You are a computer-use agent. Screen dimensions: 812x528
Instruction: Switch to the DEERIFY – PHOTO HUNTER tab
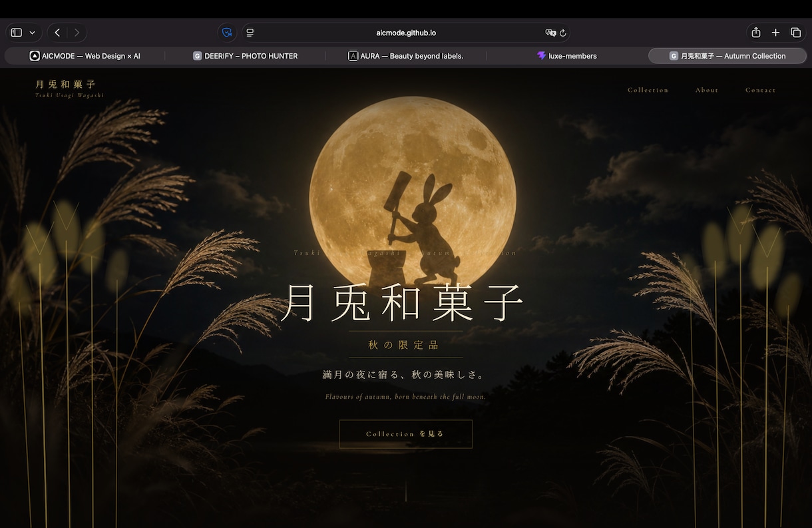245,56
